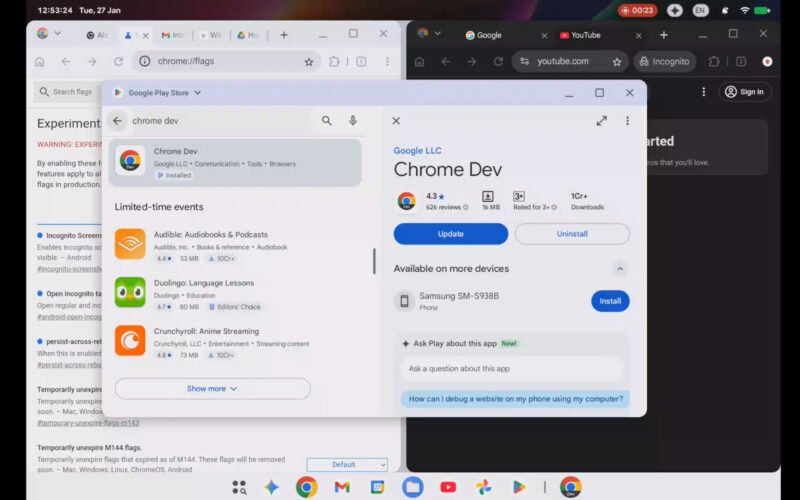Image resolution: width=800 pixels, height=500 pixels.
Task: Open YouTube from the taskbar
Action: point(448,487)
